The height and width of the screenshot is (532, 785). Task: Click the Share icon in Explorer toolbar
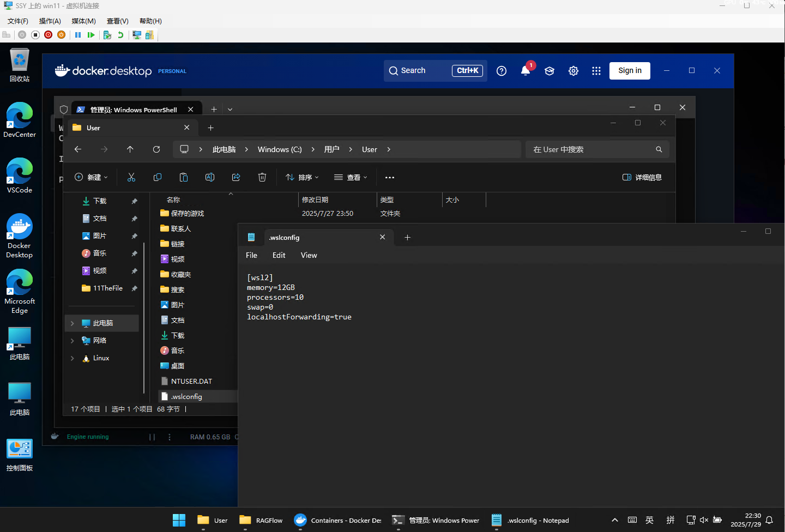[236, 177]
